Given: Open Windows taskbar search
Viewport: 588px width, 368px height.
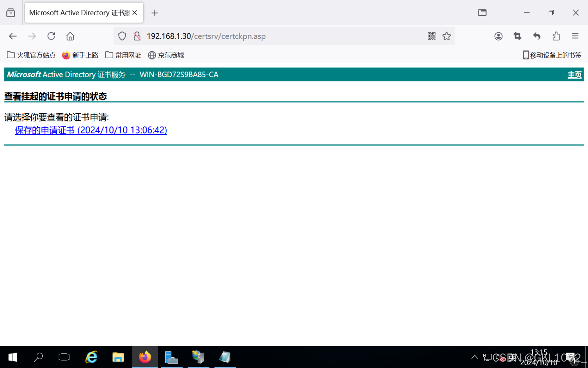Looking at the screenshot, I should (x=38, y=357).
